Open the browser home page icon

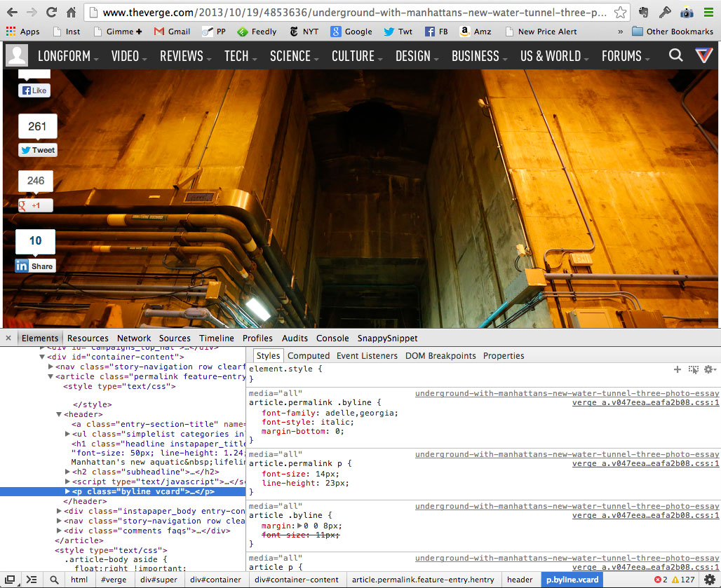(71, 13)
